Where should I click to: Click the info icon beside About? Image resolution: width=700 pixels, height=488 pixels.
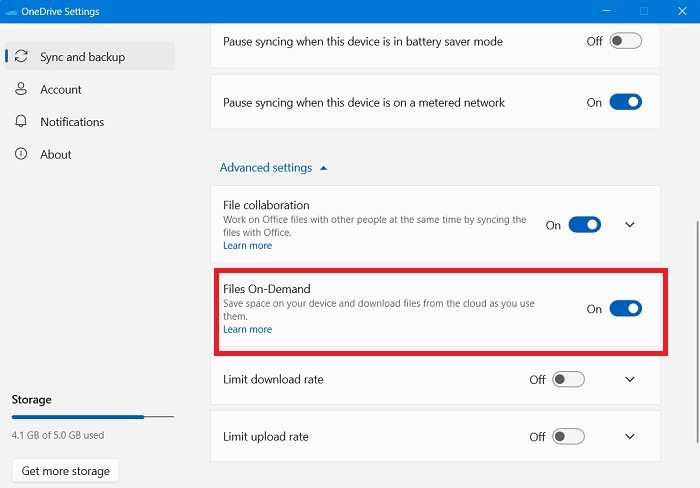tap(21, 154)
